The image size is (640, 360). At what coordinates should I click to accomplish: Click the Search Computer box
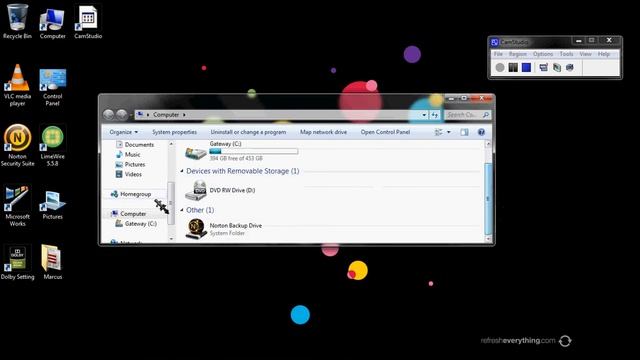click(468, 115)
